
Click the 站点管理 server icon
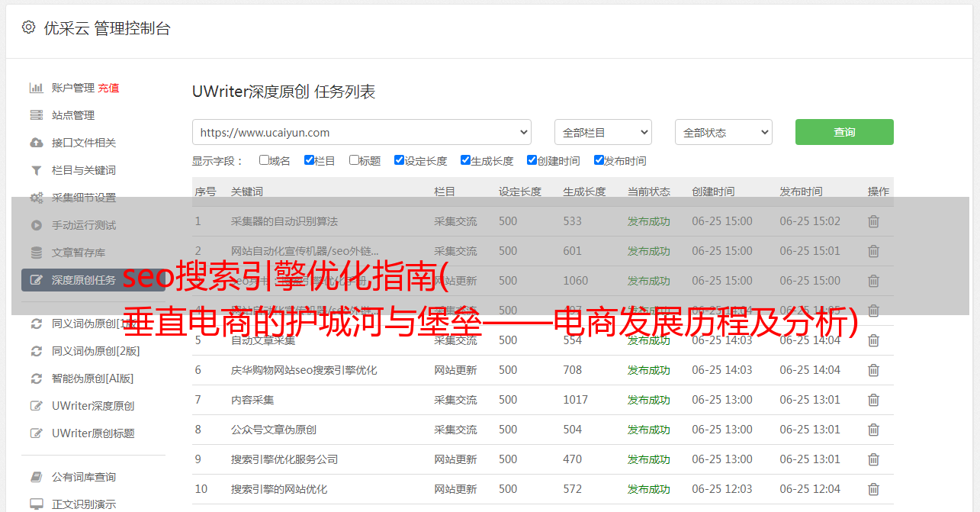pos(36,115)
